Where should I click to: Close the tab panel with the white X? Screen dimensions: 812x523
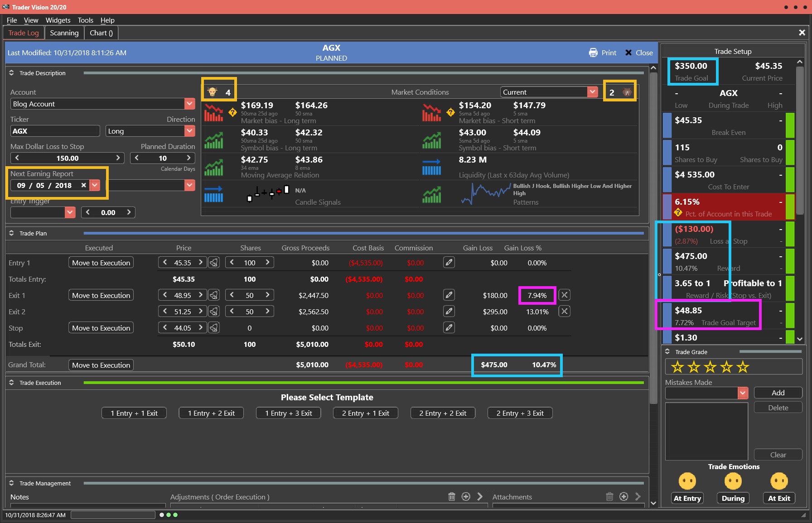coord(802,33)
